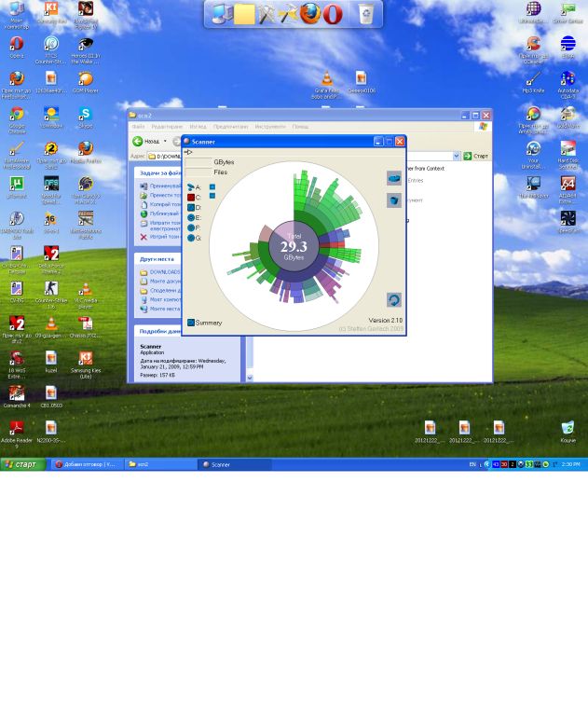588x716 pixels.
Task: Open Google Chrome desktop shortcut
Action: point(16,116)
